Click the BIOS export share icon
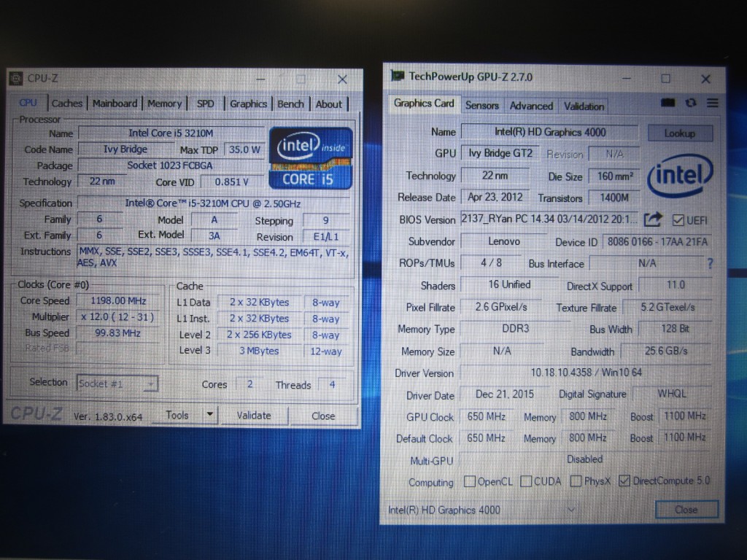This screenshot has width=747, height=560. point(653,219)
